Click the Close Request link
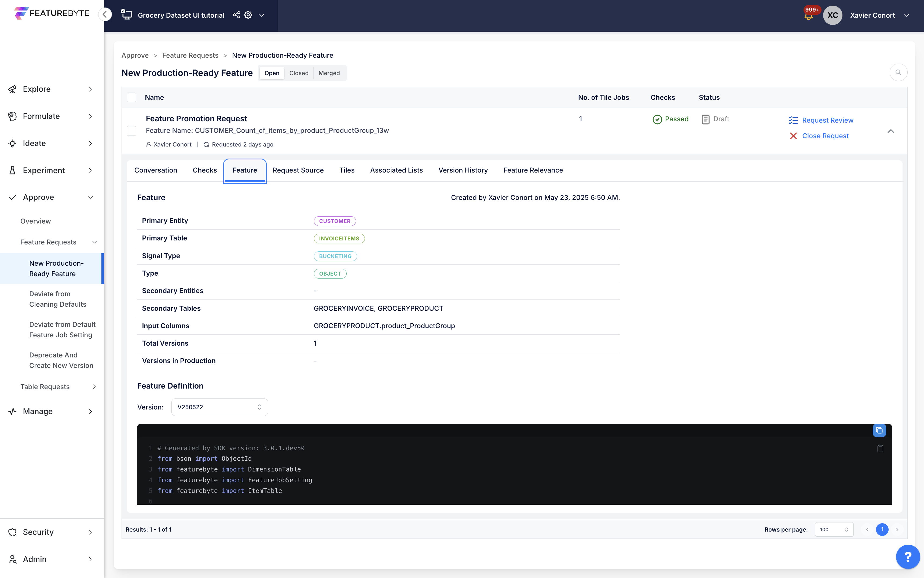 [x=825, y=136]
